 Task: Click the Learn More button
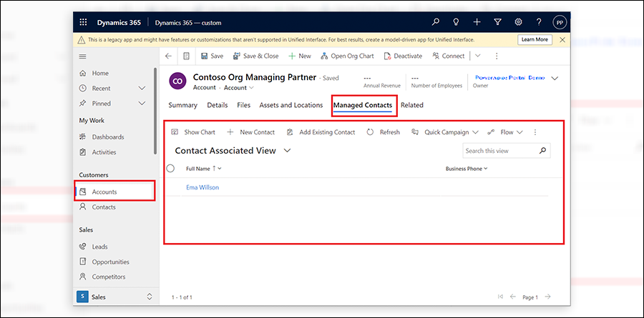coord(535,40)
